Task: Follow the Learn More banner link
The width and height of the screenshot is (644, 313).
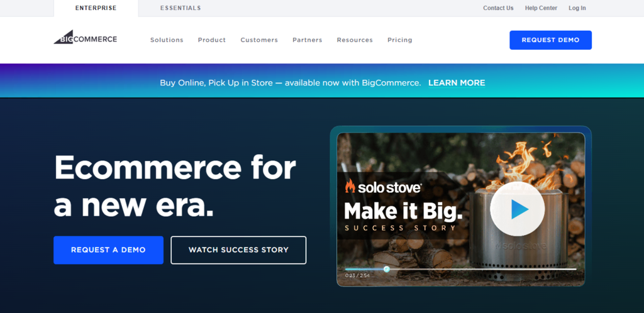Action: point(457,83)
